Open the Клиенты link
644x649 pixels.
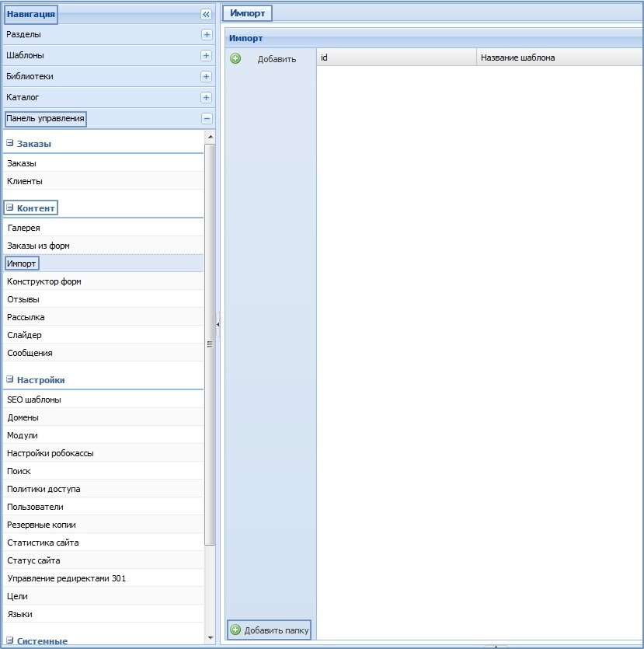tap(25, 181)
